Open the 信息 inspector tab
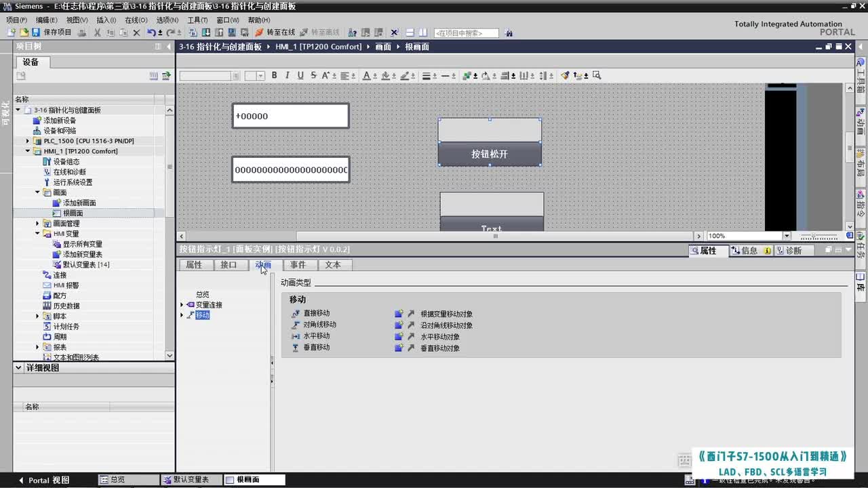 [x=750, y=251]
